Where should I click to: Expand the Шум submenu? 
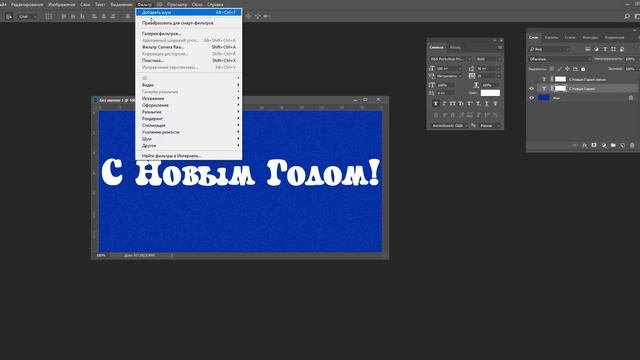pos(189,139)
